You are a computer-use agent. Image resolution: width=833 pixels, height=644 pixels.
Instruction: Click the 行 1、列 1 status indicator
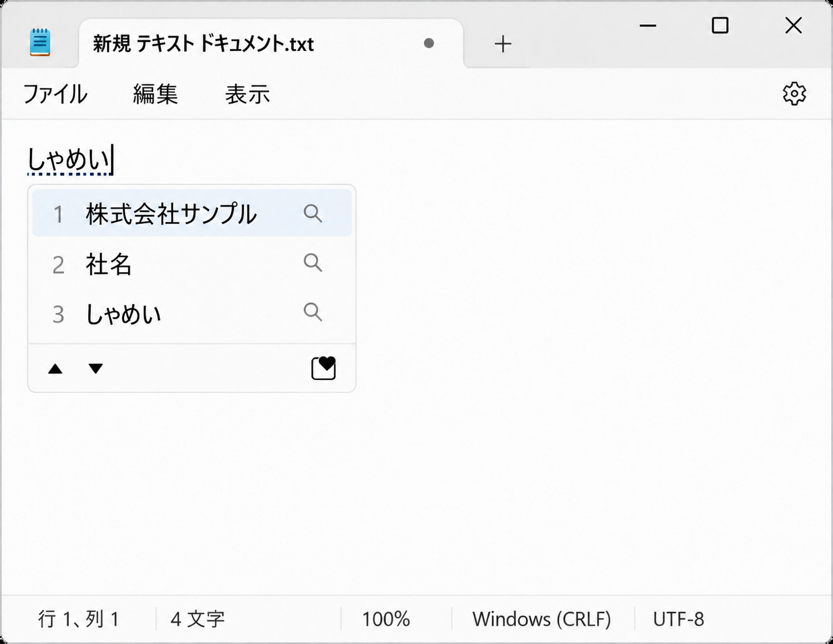pyautogui.click(x=79, y=619)
